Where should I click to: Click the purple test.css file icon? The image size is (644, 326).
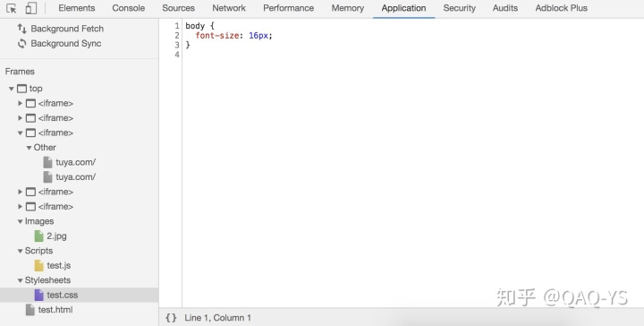(39, 295)
